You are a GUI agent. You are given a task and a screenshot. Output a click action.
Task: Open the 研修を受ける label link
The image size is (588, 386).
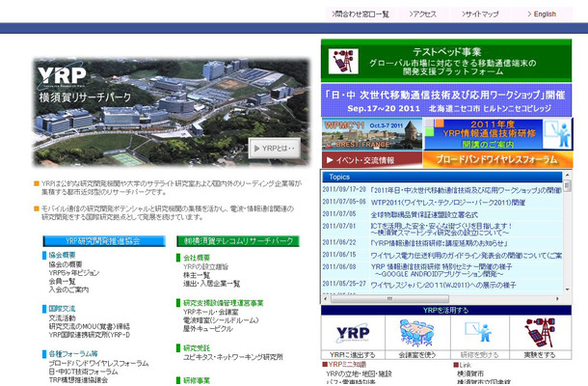[x=479, y=355]
